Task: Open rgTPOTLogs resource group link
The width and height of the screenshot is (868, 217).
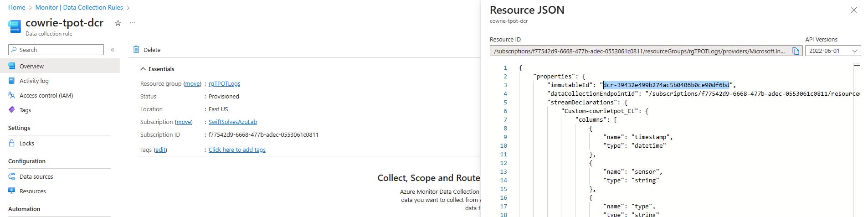Action: (224, 83)
